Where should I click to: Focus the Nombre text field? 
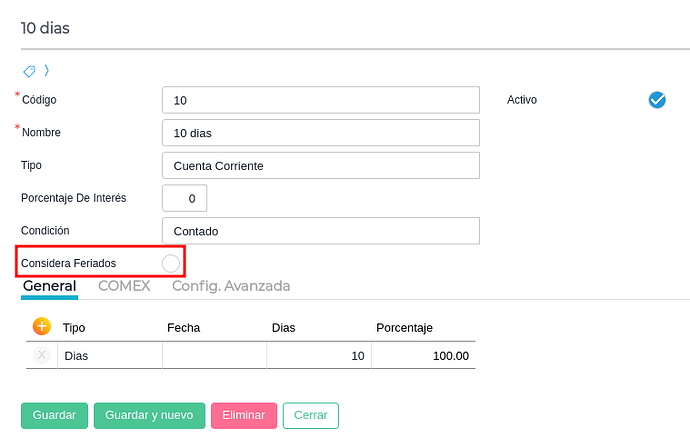pos(320,133)
